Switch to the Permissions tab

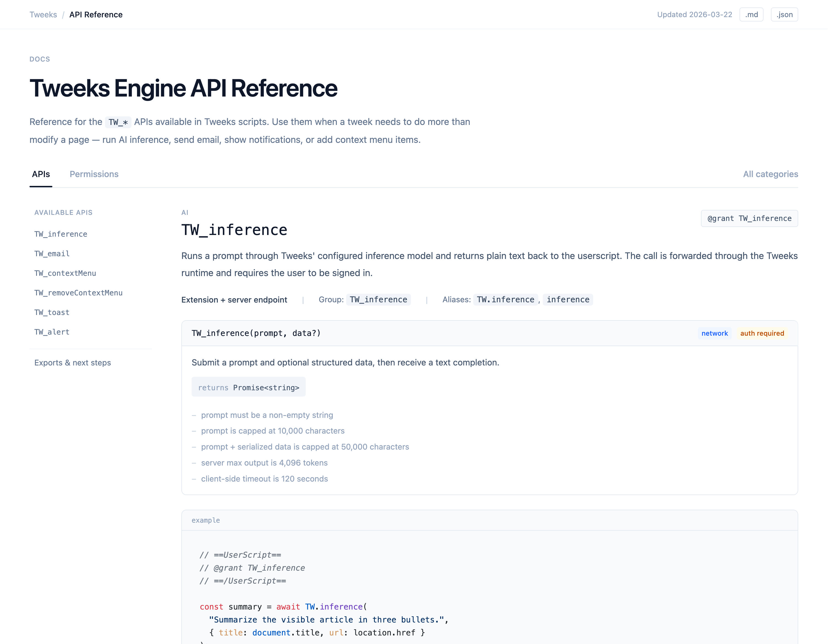94,174
